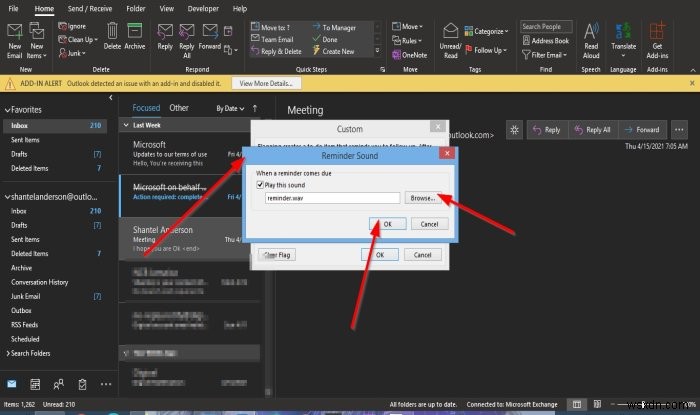Open the Clean Up dropdown

[x=78, y=40]
